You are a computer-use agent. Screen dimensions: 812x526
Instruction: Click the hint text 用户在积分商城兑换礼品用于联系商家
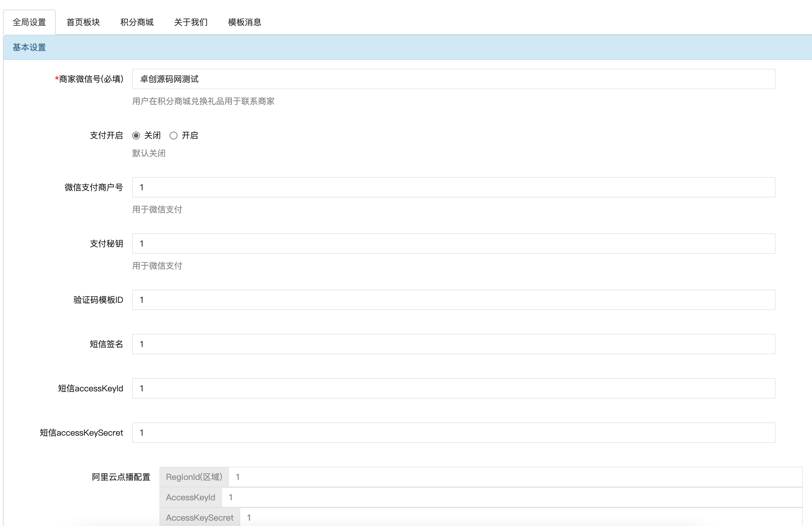203,101
